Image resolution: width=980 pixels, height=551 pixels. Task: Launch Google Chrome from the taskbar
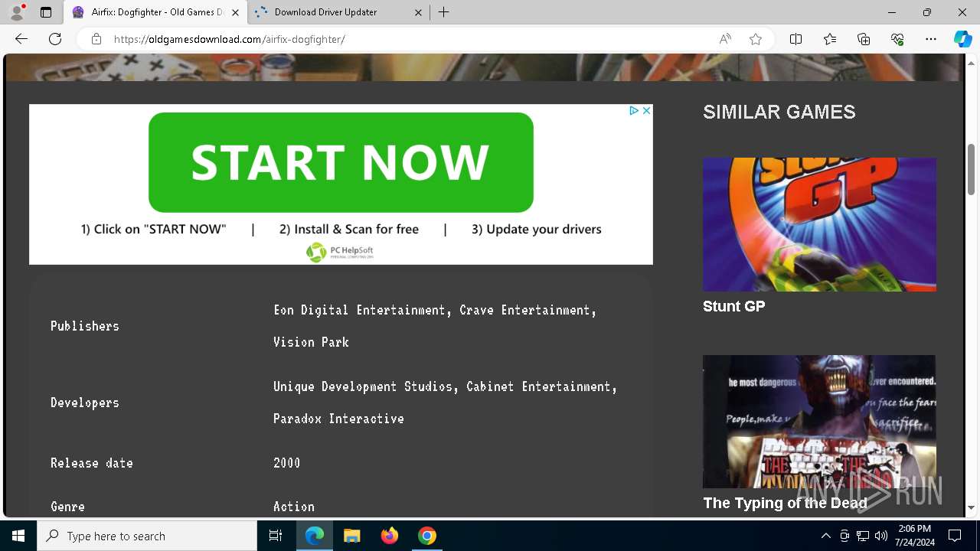(427, 536)
